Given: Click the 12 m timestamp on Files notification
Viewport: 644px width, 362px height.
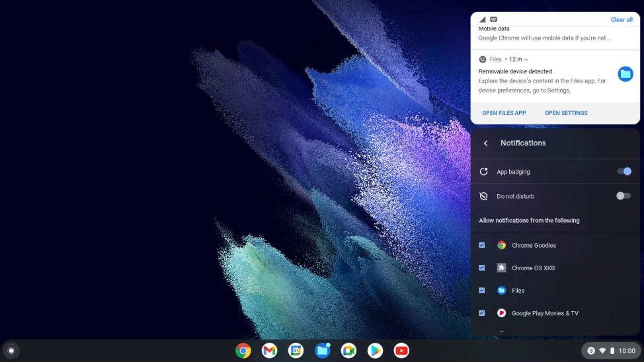Looking at the screenshot, I should (516, 59).
